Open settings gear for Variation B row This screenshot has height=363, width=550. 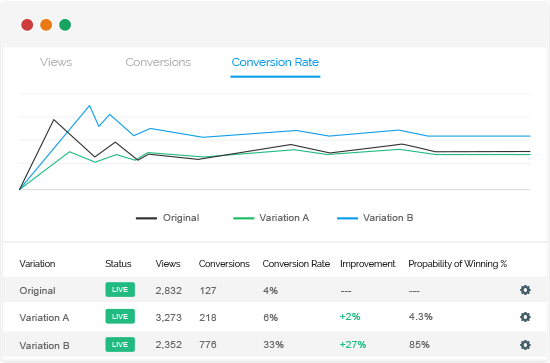(525, 345)
